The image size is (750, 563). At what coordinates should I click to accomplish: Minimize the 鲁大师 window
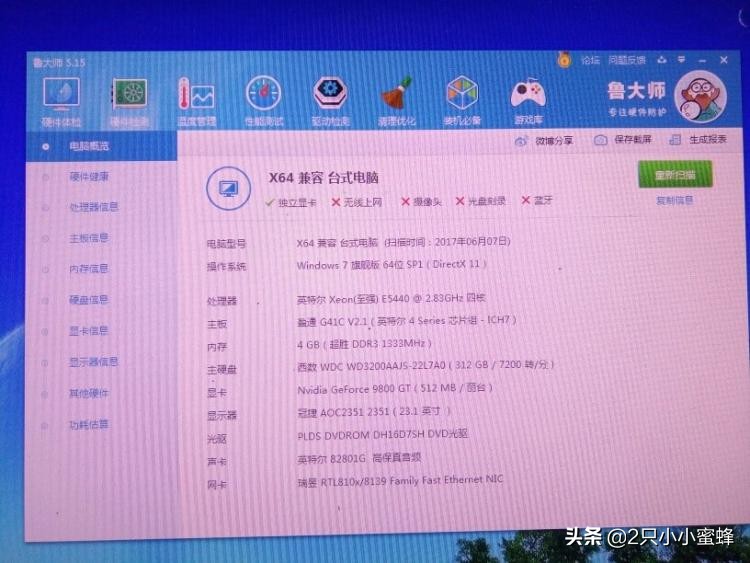702,60
